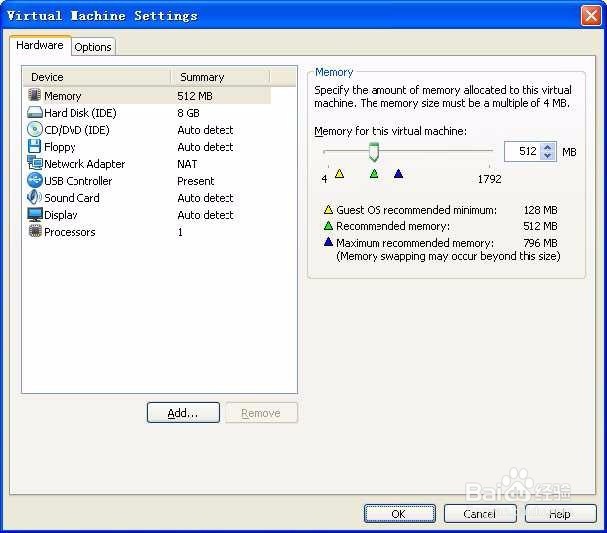Click the 1792 maximum slider label
This screenshot has height=533, width=607.
click(x=489, y=179)
